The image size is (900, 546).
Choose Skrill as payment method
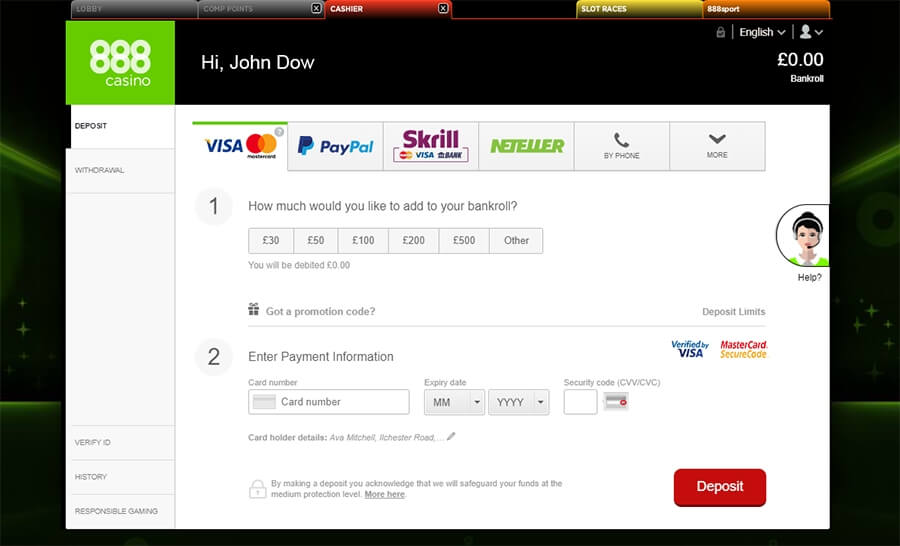[430, 146]
